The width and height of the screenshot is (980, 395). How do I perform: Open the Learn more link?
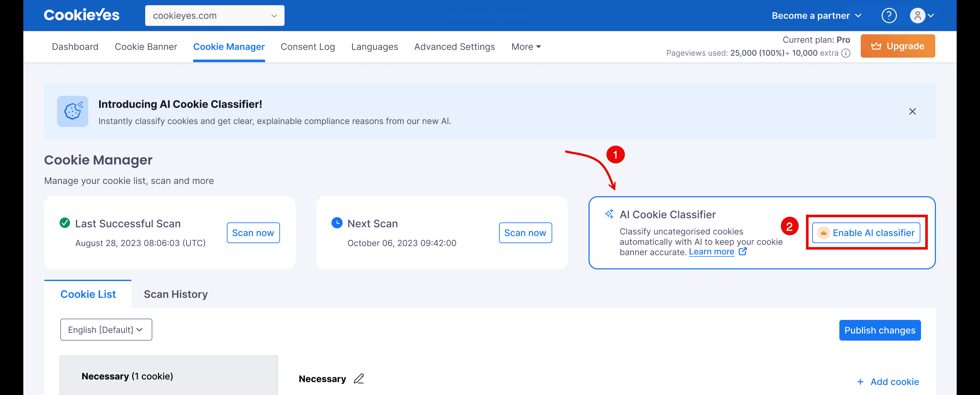[x=711, y=252]
